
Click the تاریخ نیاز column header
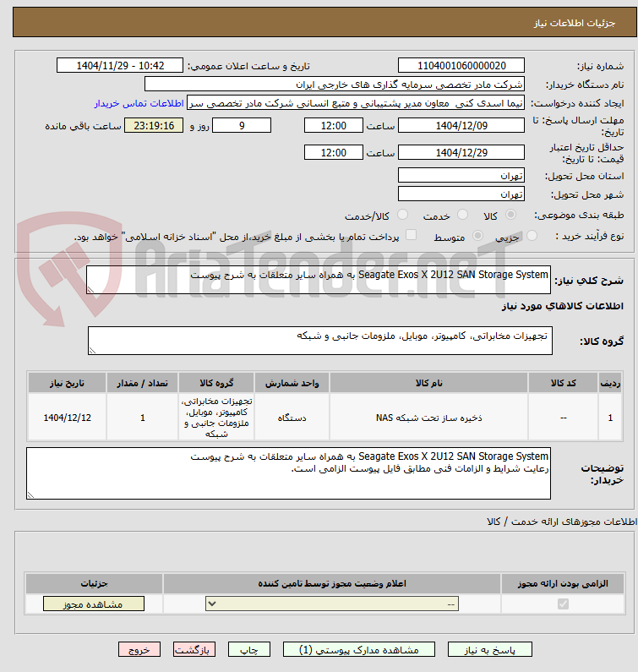tap(67, 383)
